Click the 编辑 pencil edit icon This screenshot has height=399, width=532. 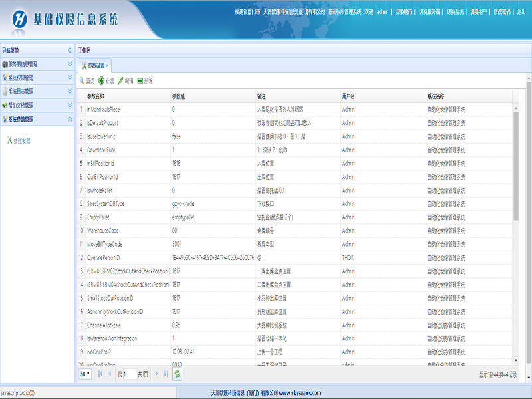(120, 80)
